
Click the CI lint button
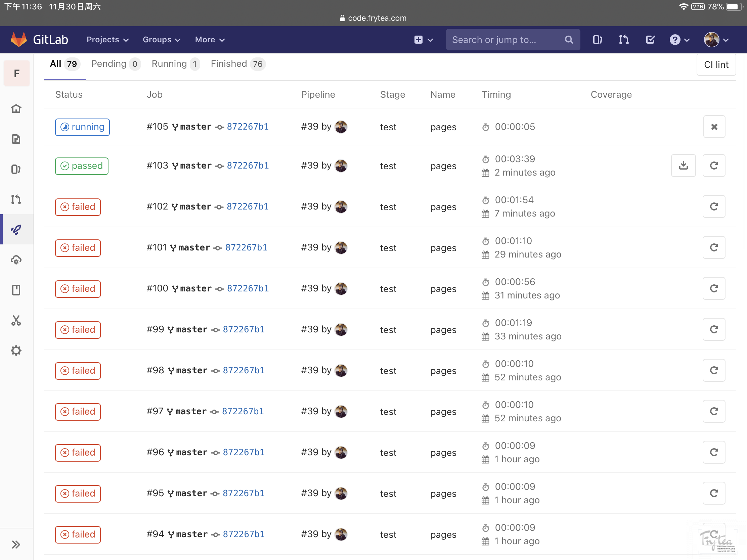tap(716, 64)
